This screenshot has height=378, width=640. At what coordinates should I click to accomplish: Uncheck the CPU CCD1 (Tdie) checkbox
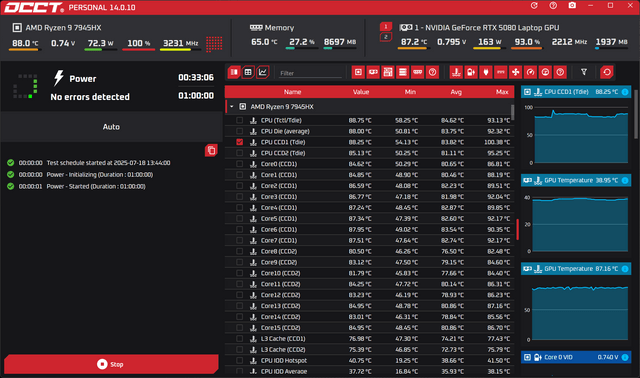click(x=240, y=142)
